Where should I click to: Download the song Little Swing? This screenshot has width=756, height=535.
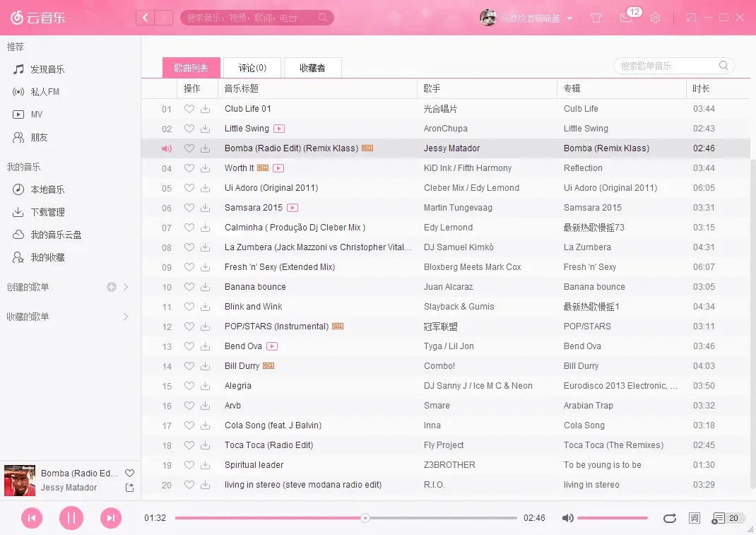coord(206,129)
